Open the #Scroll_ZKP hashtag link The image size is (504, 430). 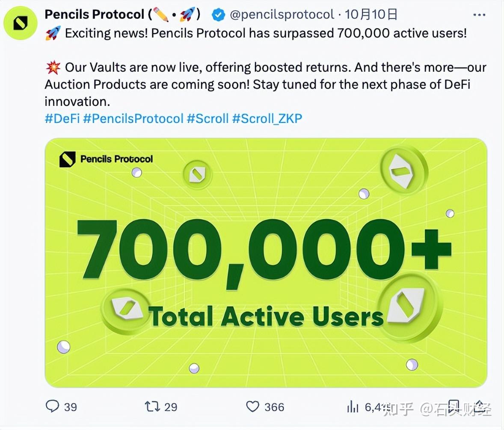267,119
